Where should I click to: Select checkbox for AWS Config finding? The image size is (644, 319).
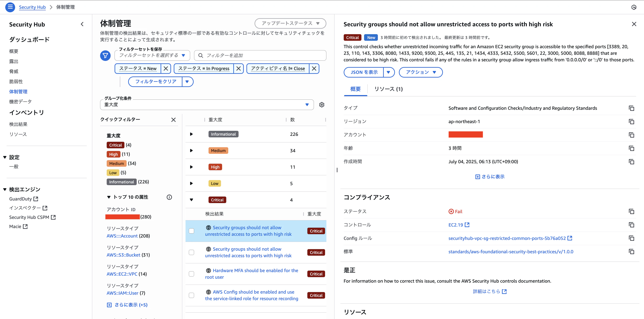tap(191, 295)
